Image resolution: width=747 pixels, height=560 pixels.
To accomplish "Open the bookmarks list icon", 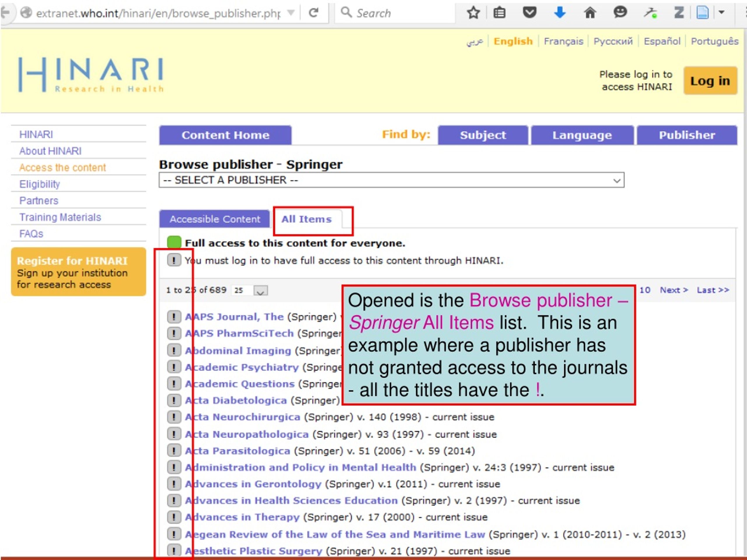I will [x=500, y=13].
